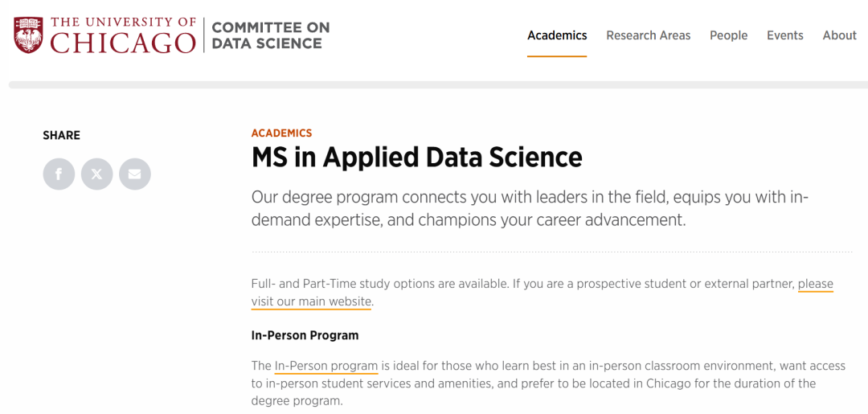Click The University of Chicago wordmark
Screen dimensions: 868x414
tap(123, 35)
